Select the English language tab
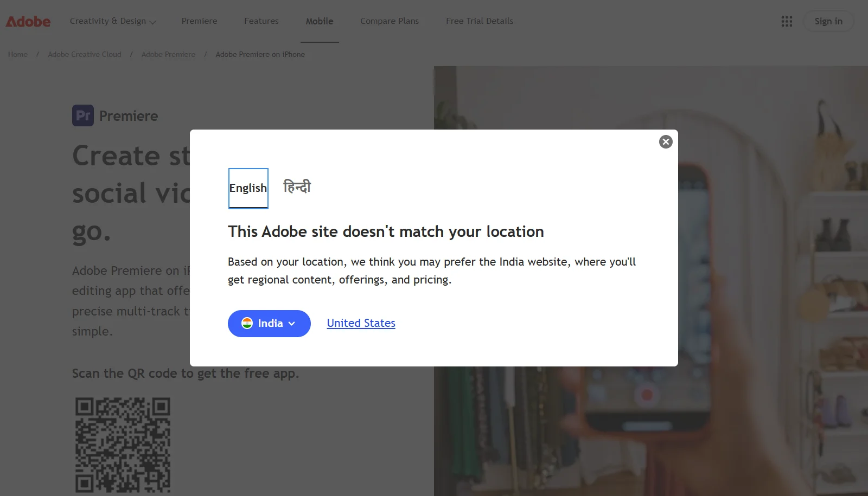 pyautogui.click(x=248, y=188)
